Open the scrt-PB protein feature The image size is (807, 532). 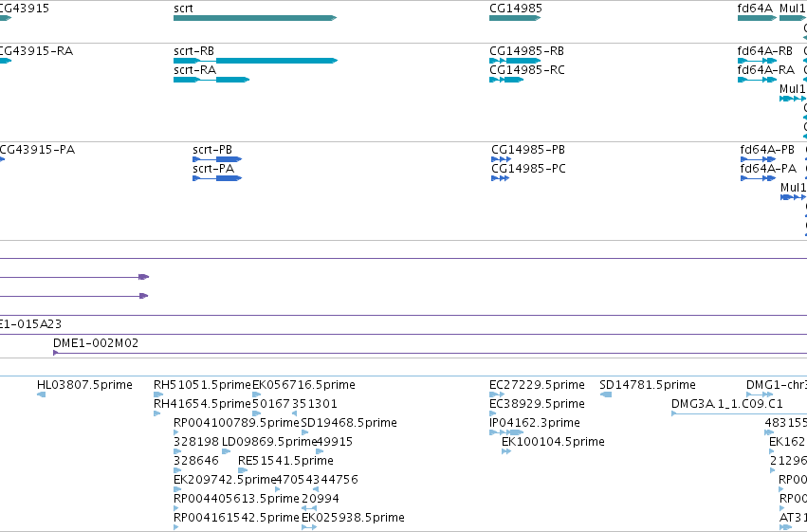click(217, 159)
